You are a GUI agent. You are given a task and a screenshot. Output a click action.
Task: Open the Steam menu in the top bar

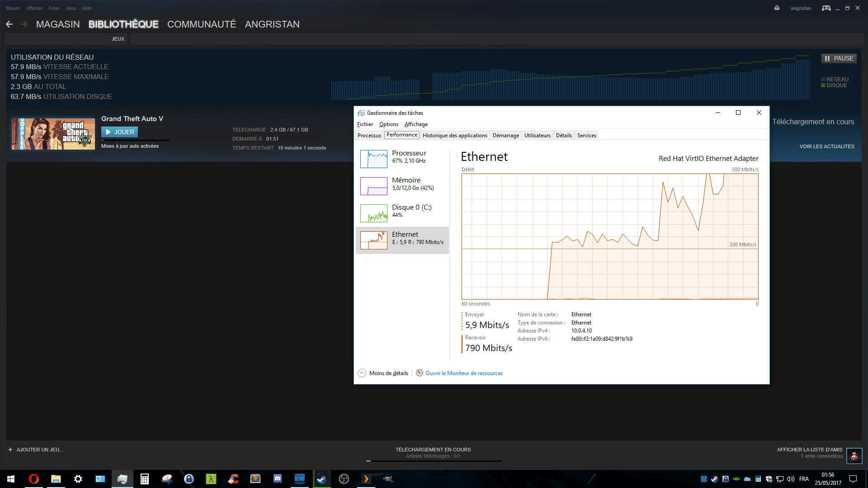(13, 8)
